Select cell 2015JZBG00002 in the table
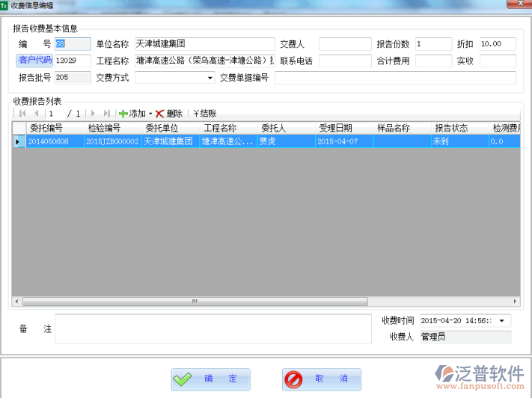 click(x=113, y=141)
